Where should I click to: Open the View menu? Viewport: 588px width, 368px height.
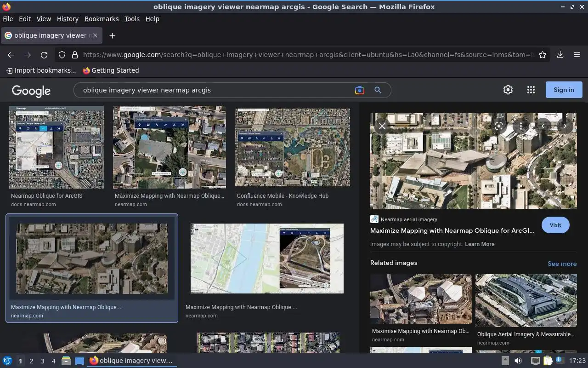coord(44,19)
